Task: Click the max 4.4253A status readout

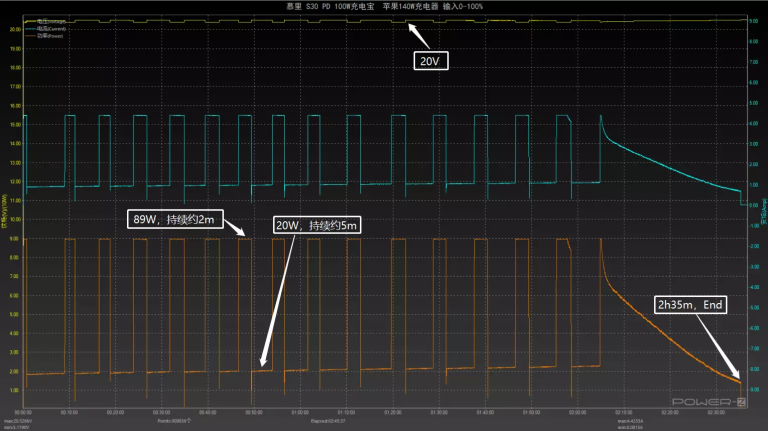Action: point(630,421)
